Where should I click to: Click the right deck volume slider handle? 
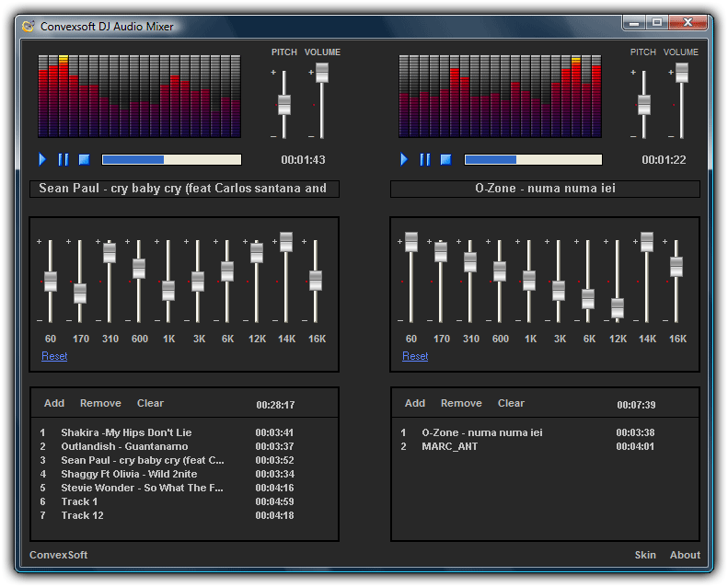point(682,74)
